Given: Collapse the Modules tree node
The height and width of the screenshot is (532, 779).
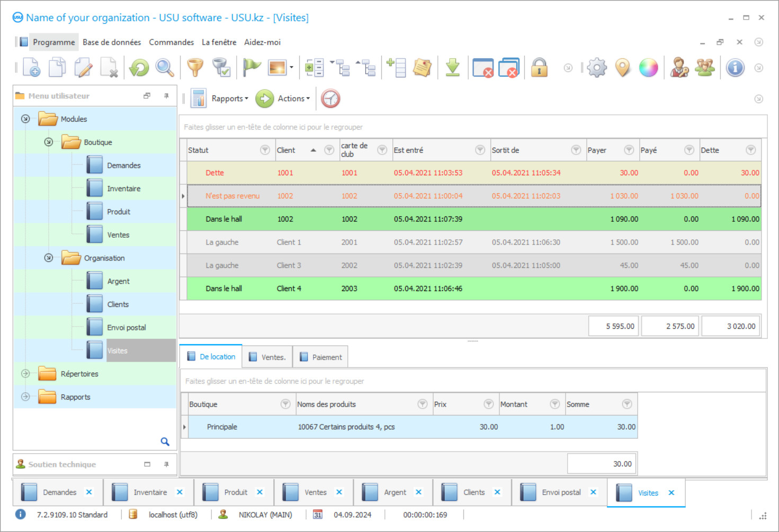Looking at the screenshot, I should 25,119.
